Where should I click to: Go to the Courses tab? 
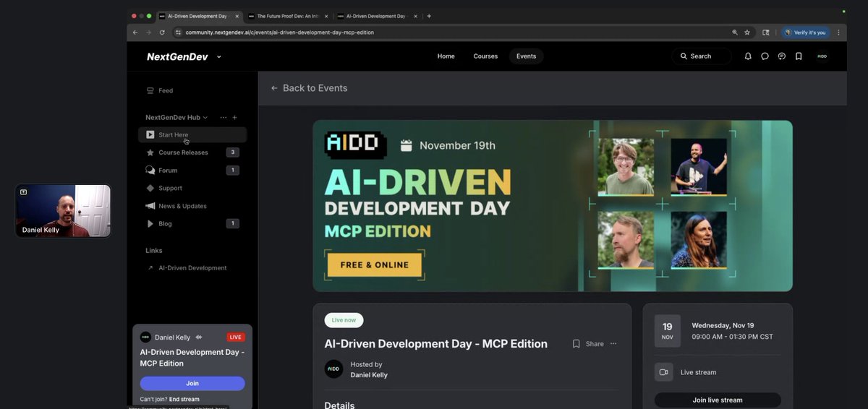click(485, 56)
